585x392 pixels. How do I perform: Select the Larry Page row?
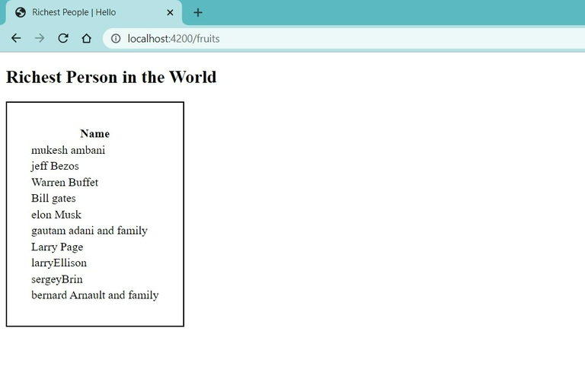[94, 247]
